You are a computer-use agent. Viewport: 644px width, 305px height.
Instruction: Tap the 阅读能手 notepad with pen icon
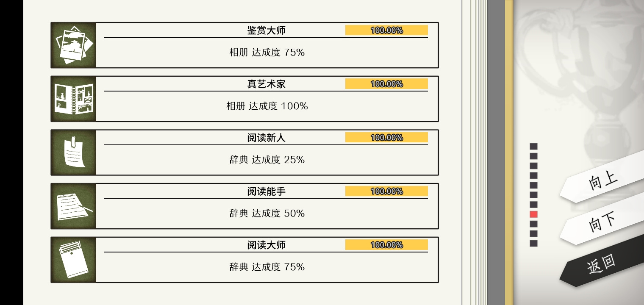[x=74, y=206]
